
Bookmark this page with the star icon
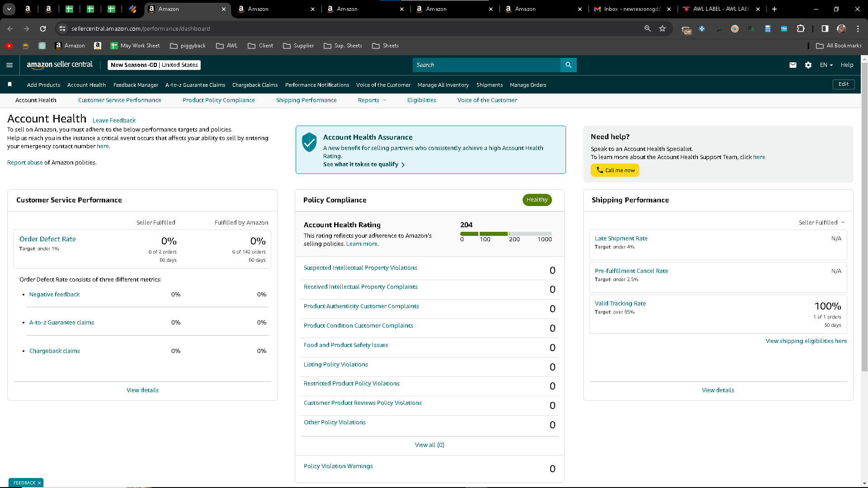(662, 28)
